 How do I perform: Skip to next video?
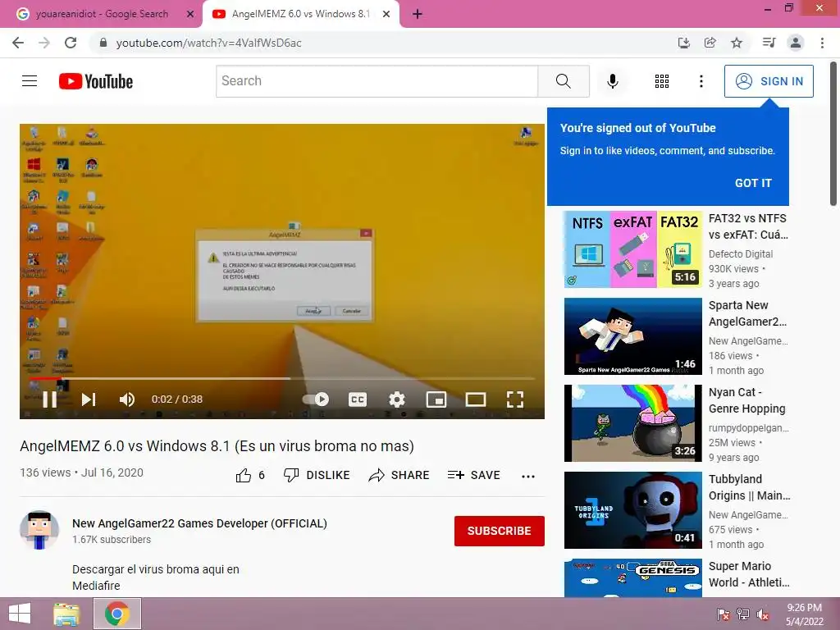point(89,399)
